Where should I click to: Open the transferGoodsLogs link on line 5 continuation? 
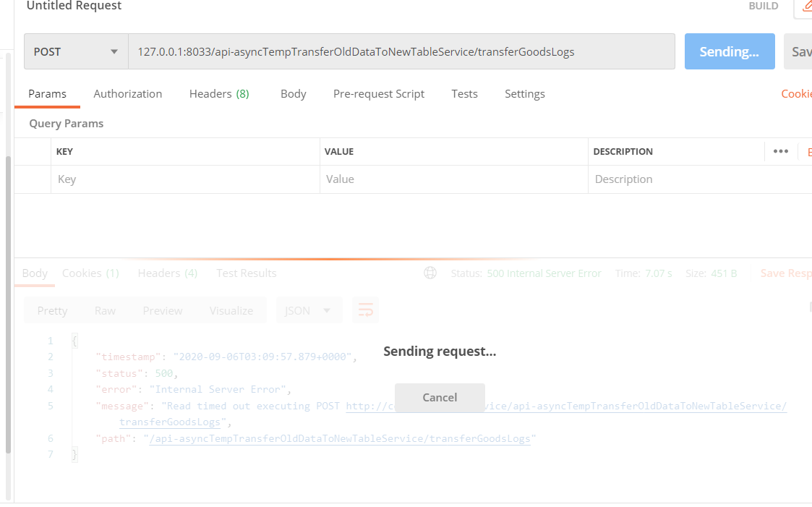coord(170,422)
